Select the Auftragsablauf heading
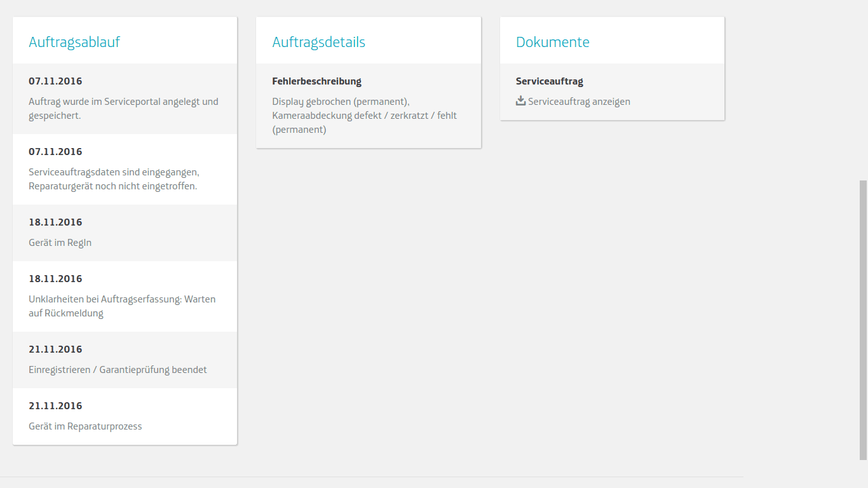 pos(74,42)
